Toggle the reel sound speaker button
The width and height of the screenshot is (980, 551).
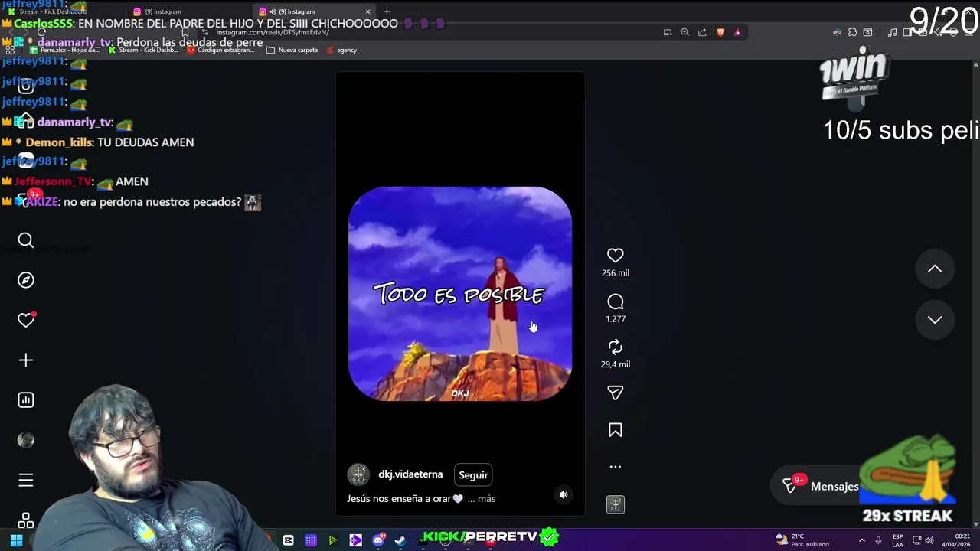tap(563, 494)
